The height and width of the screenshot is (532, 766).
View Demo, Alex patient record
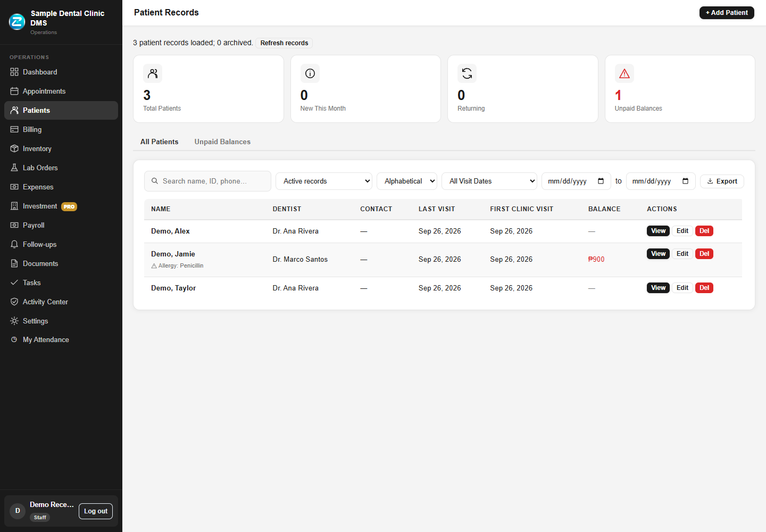pos(658,231)
